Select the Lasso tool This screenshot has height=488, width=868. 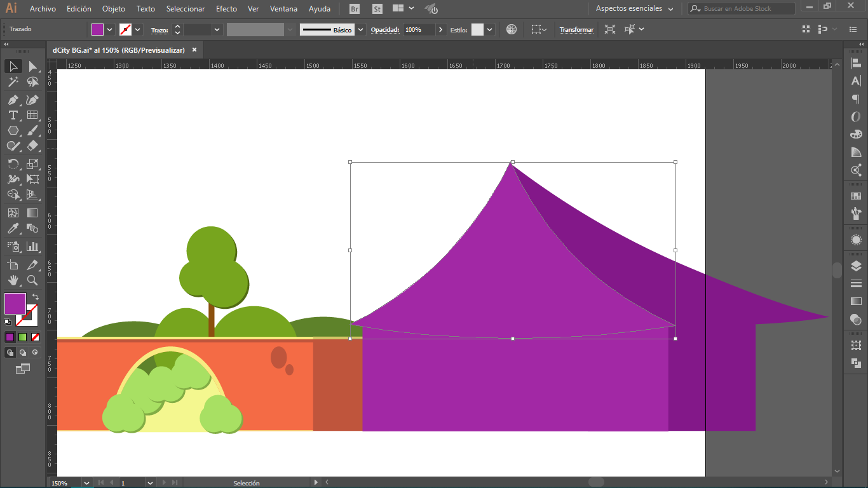pos(32,82)
